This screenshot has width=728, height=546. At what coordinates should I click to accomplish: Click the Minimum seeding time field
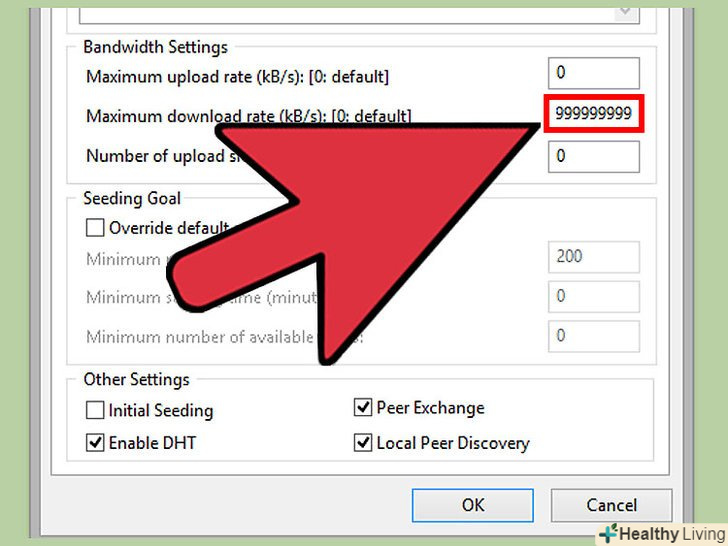click(x=593, y=296)
